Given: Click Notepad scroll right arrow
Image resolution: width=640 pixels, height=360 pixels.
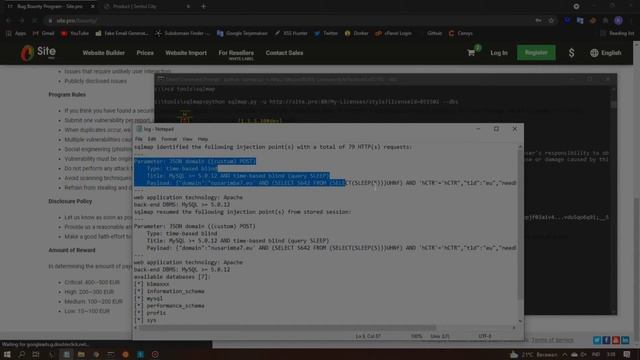Looking at the screenshot, I should [514, 328].
